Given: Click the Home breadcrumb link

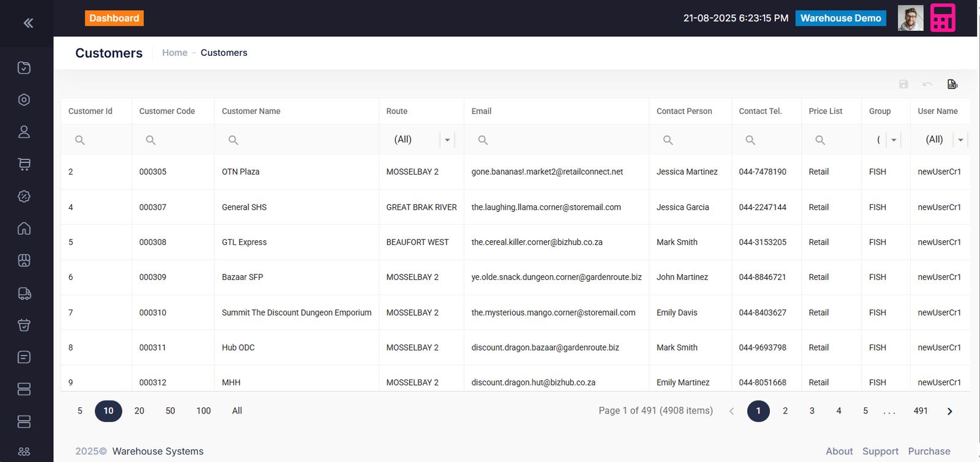Looking at the screenshot, I should click(x=175, y=53).
